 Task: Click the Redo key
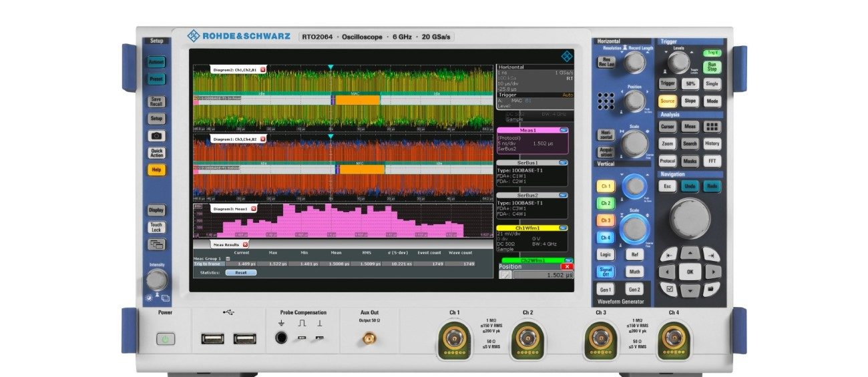(712, 186)
